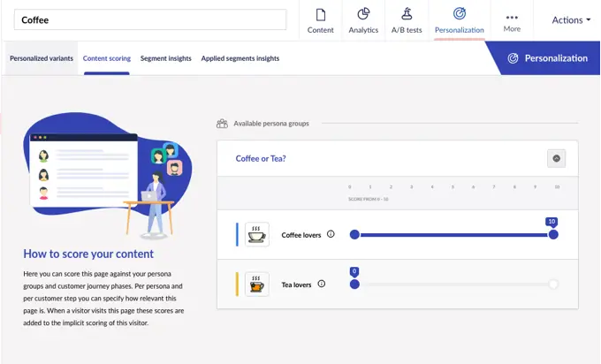Click the Coffee lovers info icon
Viewport: 601px width, 364px height.
coord(331,234)
